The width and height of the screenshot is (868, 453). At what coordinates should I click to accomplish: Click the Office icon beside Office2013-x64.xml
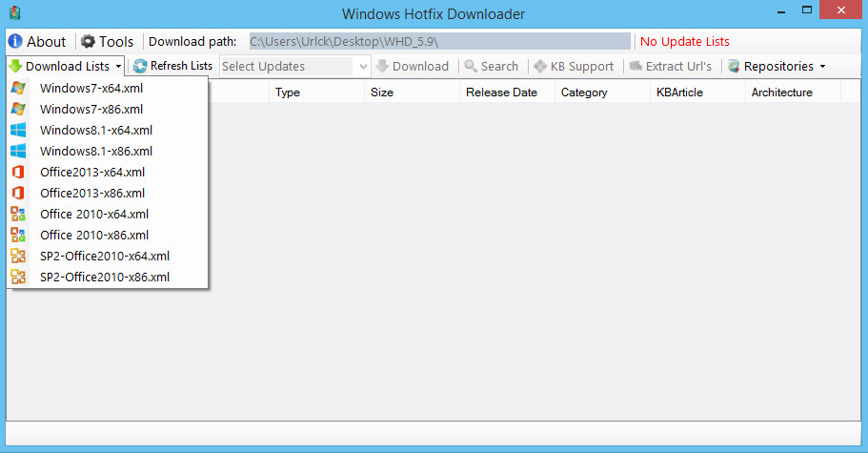pos(18,172)
